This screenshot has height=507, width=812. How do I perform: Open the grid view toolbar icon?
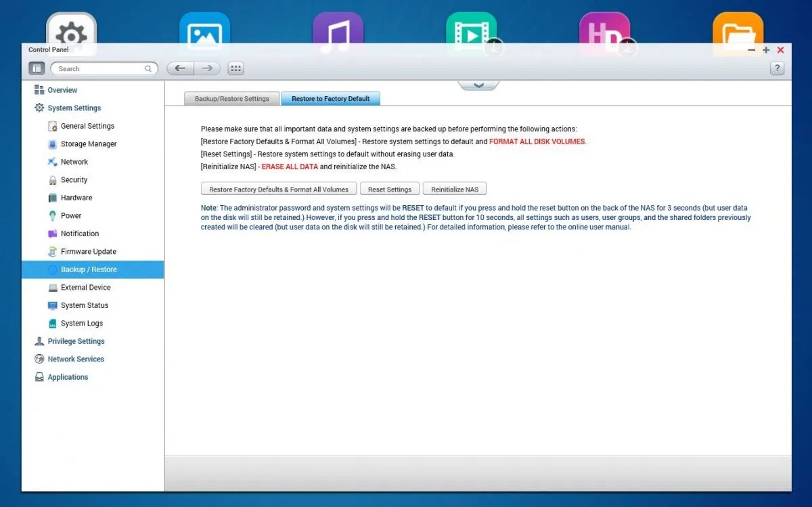(235, 68)
